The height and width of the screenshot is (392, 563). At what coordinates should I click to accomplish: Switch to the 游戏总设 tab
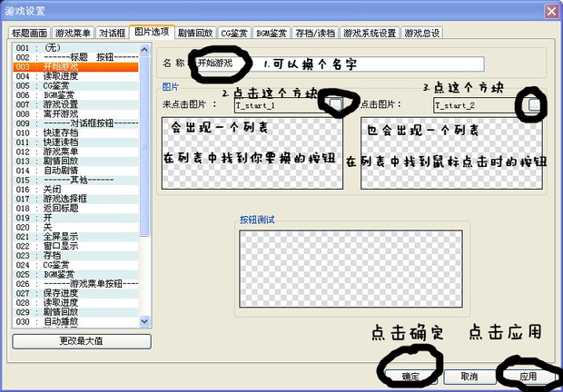[422, 33]
